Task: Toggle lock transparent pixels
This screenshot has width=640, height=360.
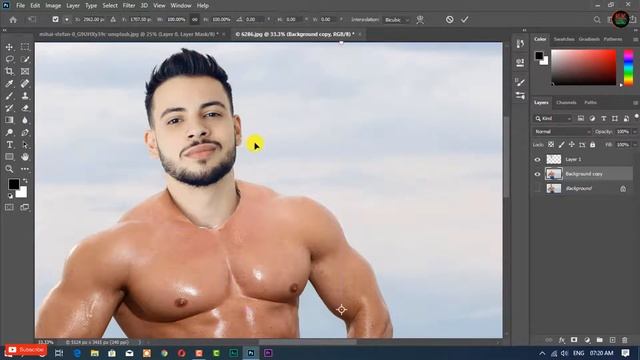Action: coord(551,144)
